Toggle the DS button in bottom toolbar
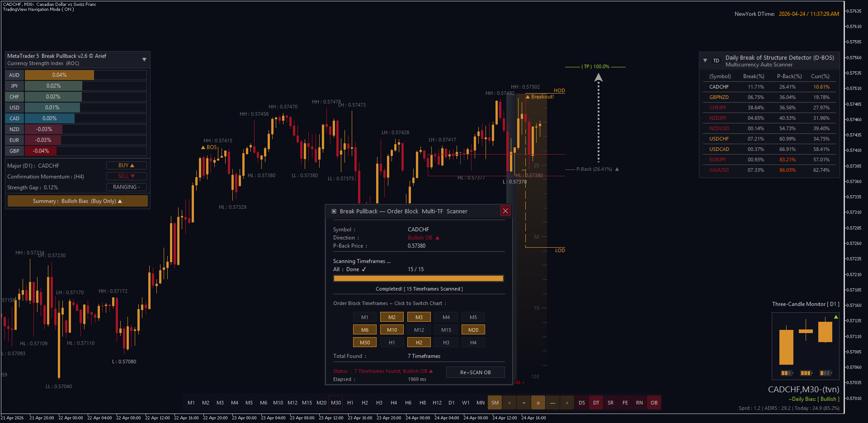 click(x=582, y=403)
